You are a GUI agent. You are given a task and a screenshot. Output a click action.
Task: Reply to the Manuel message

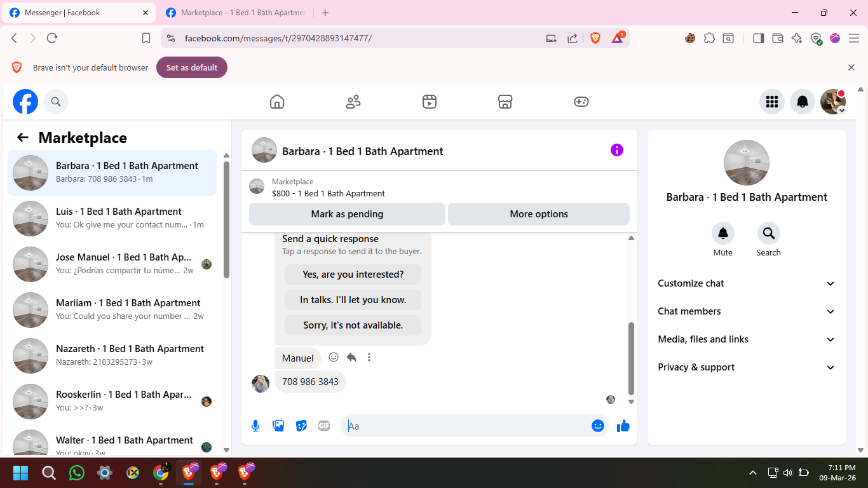coord(351,357)
